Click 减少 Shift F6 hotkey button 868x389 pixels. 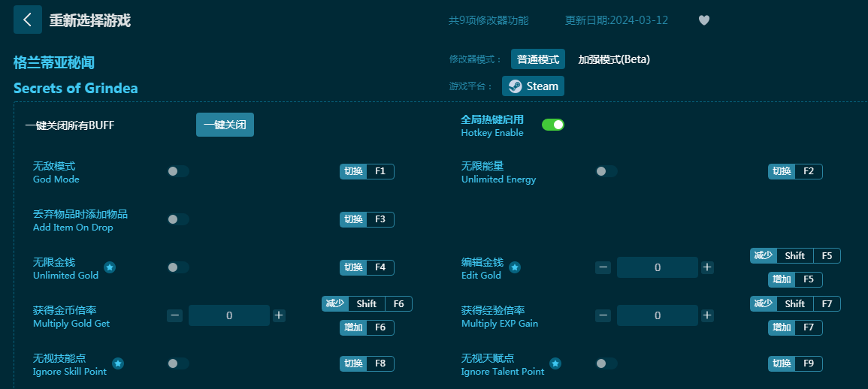coord(367,304)
